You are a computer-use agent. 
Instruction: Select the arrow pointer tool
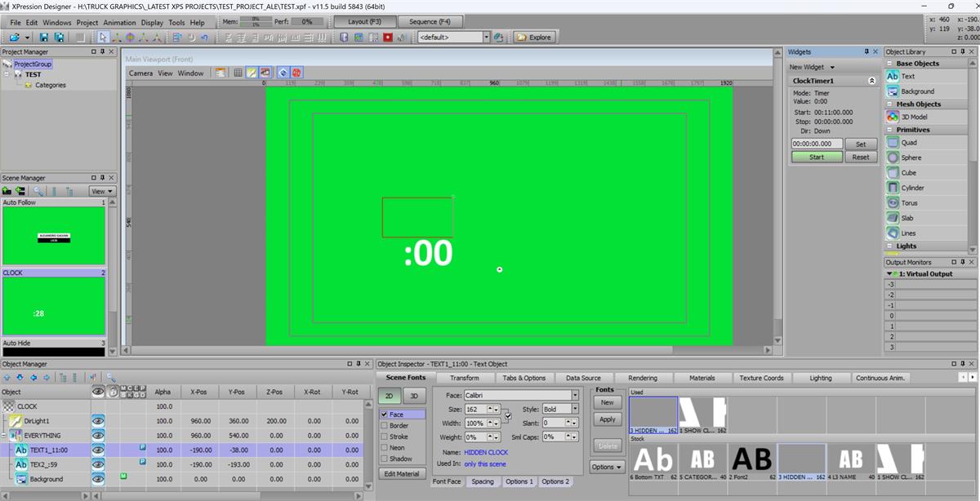pos(102,38)
